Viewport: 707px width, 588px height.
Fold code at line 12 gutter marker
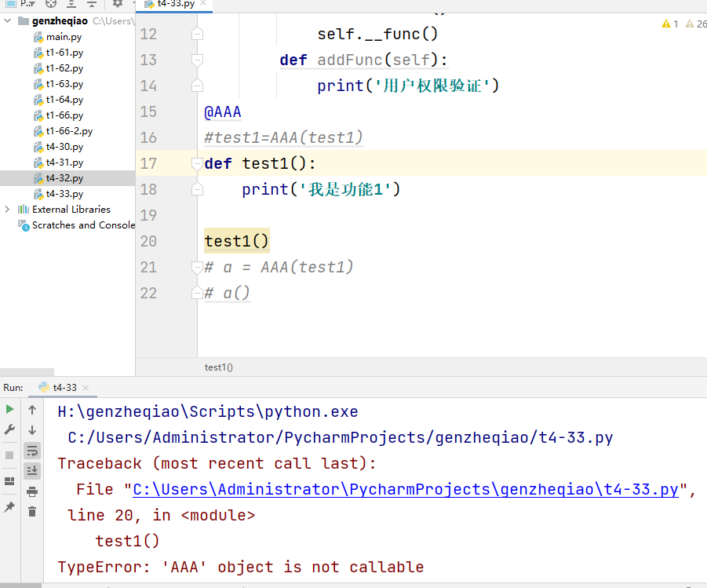coord(197,35)
